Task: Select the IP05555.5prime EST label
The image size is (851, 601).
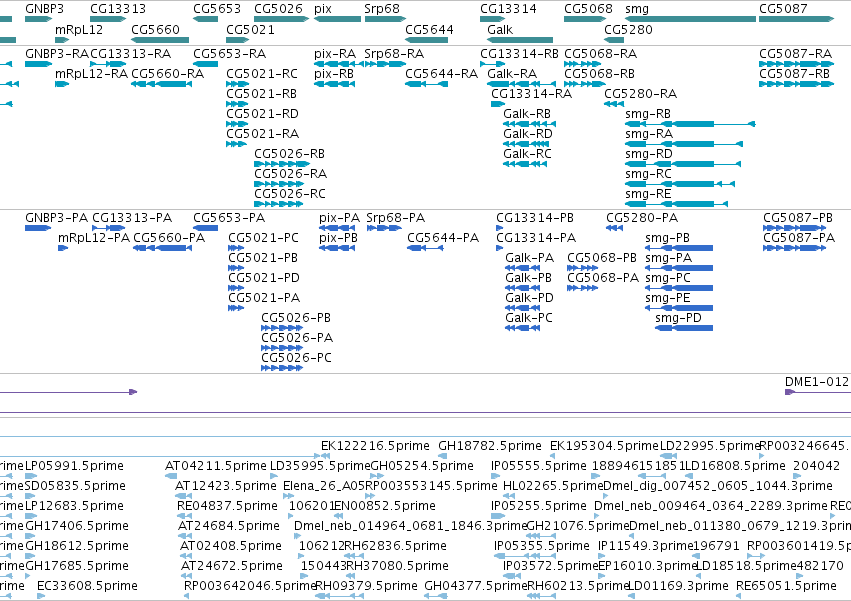Action: pos(538,466)
